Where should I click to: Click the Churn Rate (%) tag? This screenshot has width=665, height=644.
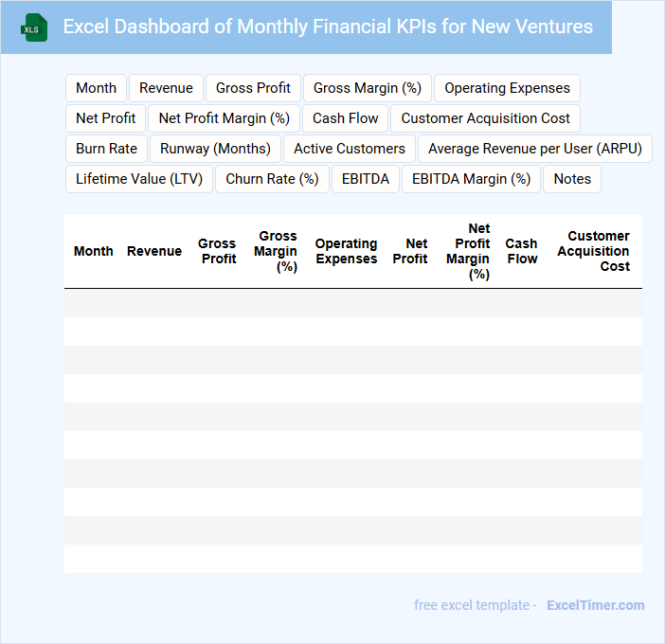272,179
